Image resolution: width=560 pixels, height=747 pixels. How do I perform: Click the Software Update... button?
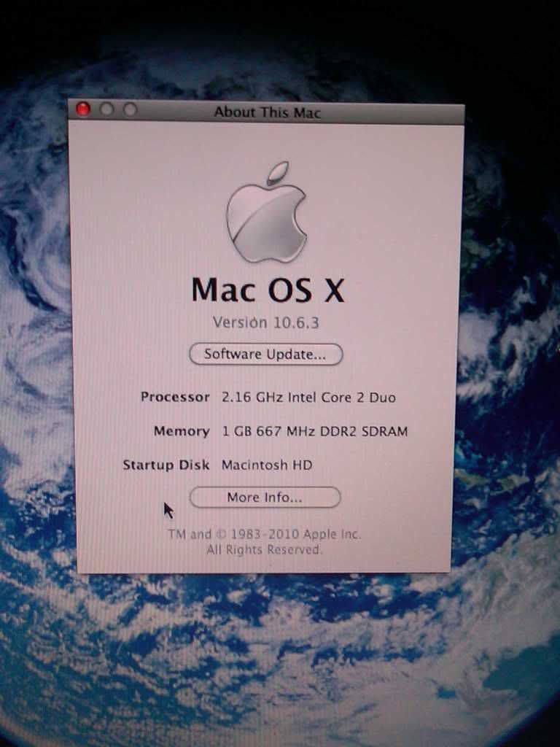coord(265,355)
